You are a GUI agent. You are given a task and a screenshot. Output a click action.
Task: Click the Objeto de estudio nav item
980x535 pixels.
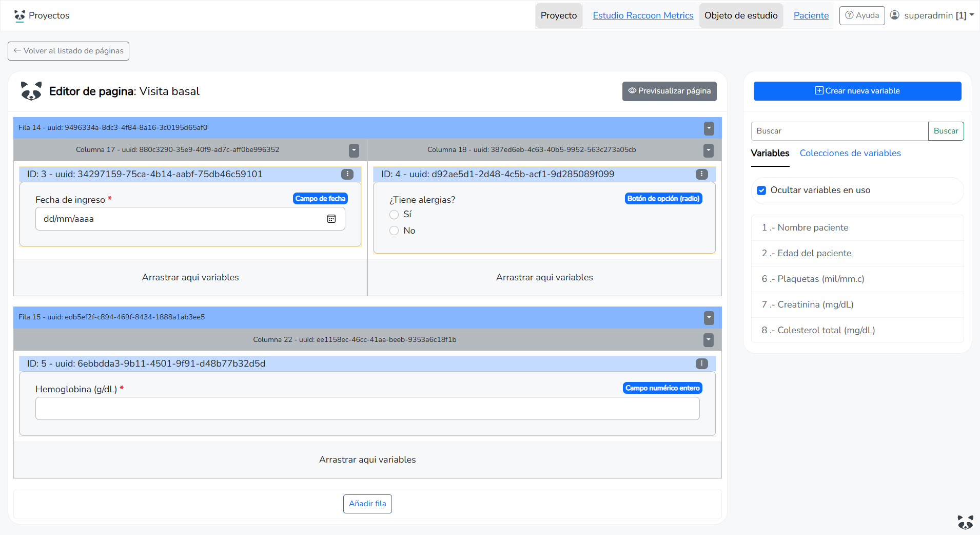click(741, 15)
